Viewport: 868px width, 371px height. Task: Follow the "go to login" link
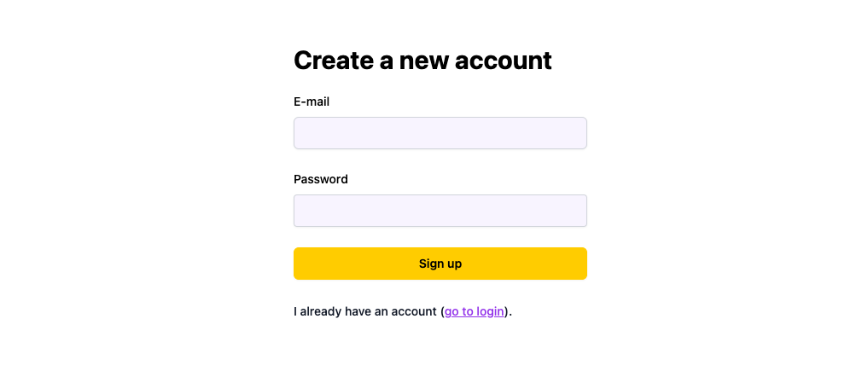(x=475, y=311)
